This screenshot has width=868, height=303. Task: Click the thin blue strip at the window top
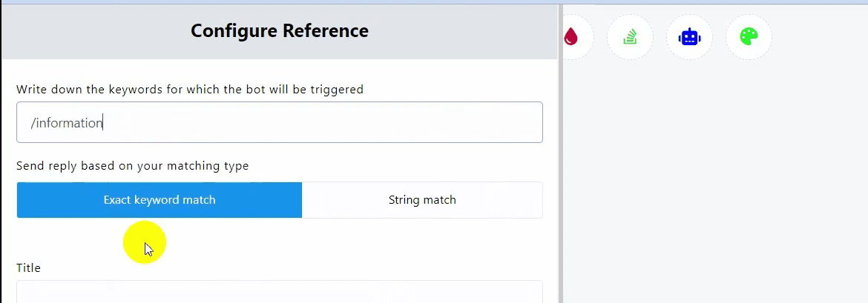point(434,1)
